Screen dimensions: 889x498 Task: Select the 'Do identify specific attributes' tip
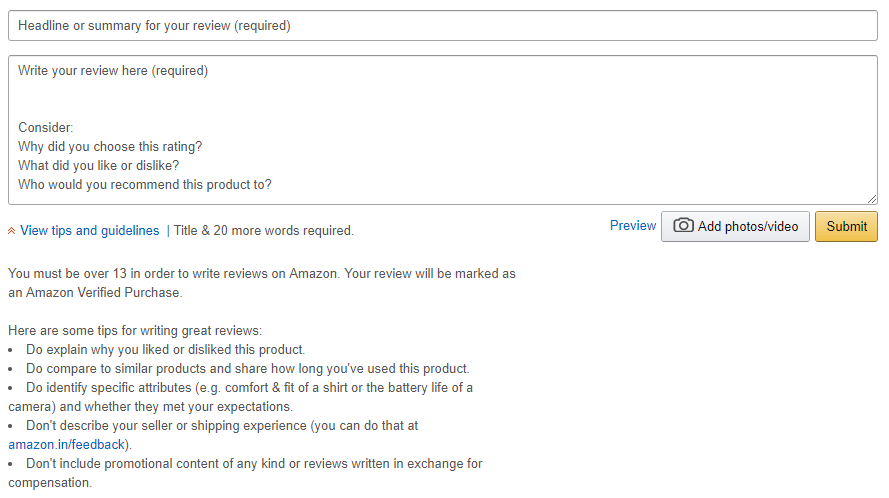249,388
